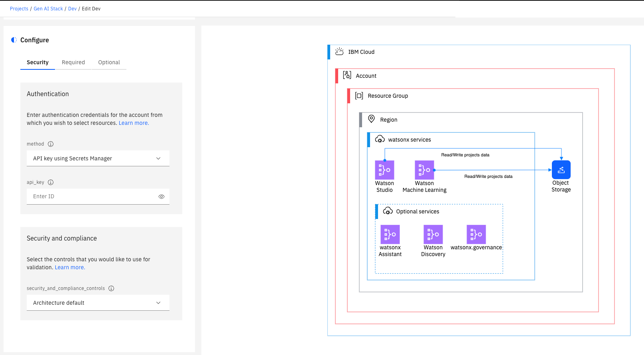Click the Optional services cloud icon
This screenshot has width=644, height=355.
[x=388, y=211]
